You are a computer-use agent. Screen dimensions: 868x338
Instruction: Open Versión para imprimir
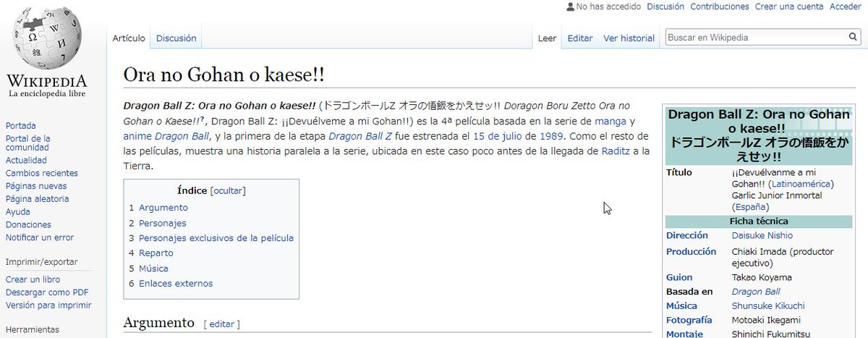(x=48, y=305)
